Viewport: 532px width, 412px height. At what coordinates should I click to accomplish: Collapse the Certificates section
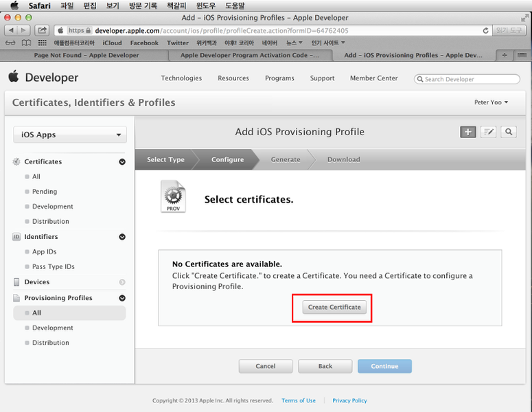coord(122,162)
